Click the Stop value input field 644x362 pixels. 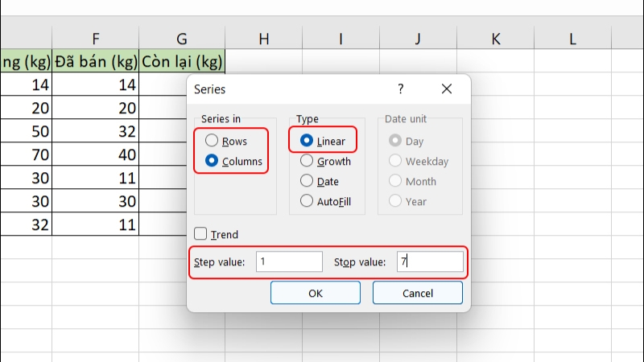429,261
